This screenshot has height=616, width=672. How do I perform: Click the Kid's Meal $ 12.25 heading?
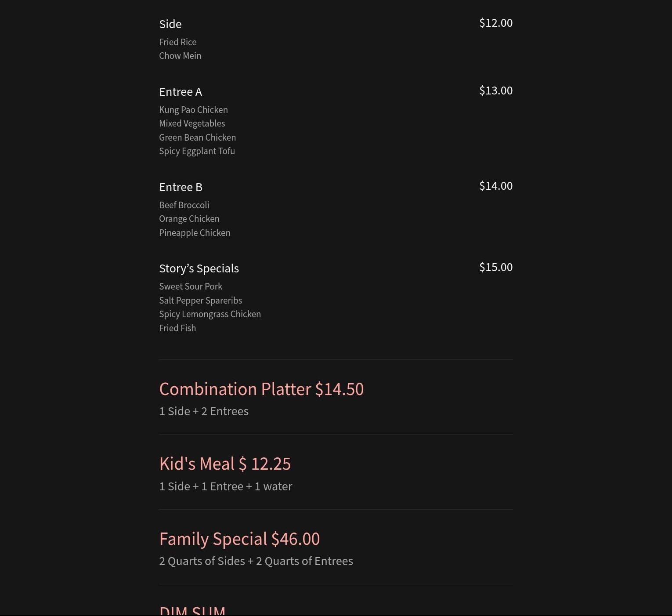(225, 464)
